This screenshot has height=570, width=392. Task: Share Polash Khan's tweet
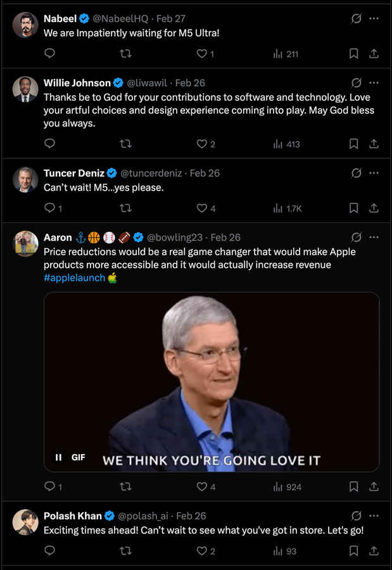374,551
